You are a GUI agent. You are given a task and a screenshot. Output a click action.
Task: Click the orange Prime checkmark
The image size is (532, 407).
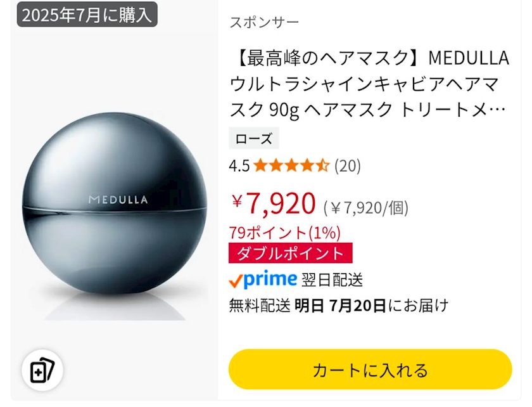click(x=236, y=280)
